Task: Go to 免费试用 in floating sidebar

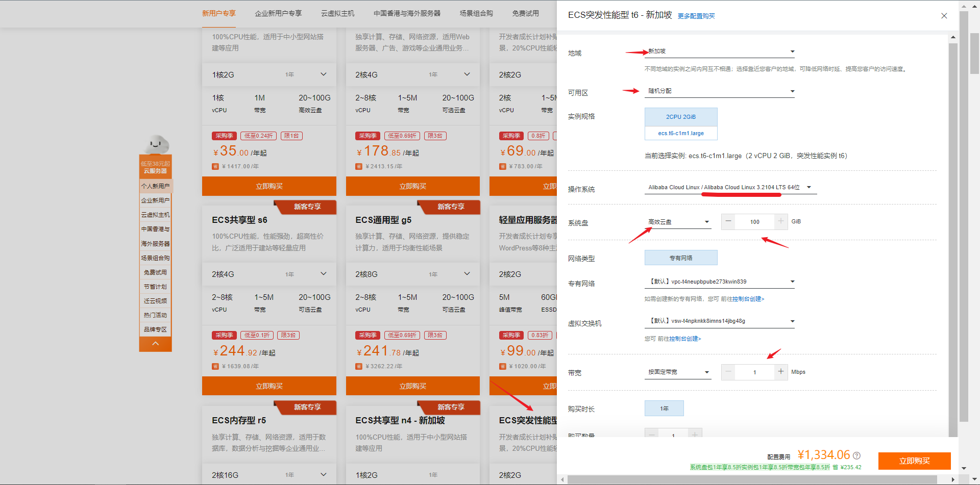Action: point(155,272)
